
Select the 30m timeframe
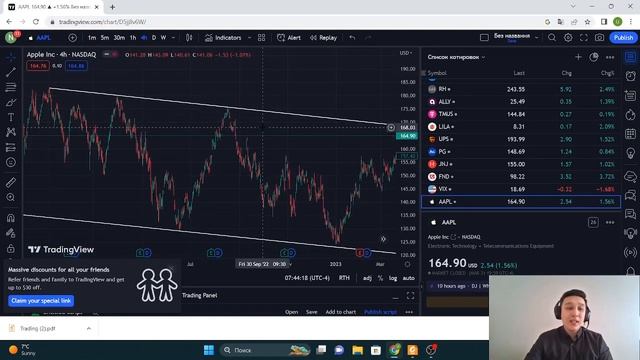pyautogui.click(x=119, y=38)
